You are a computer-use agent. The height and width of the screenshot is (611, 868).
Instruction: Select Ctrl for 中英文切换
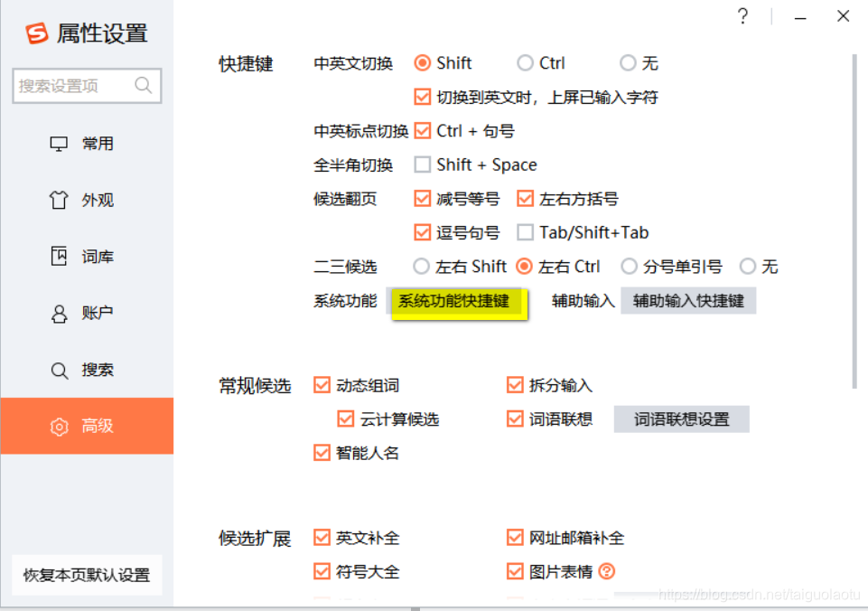click(x=525, y=62)
